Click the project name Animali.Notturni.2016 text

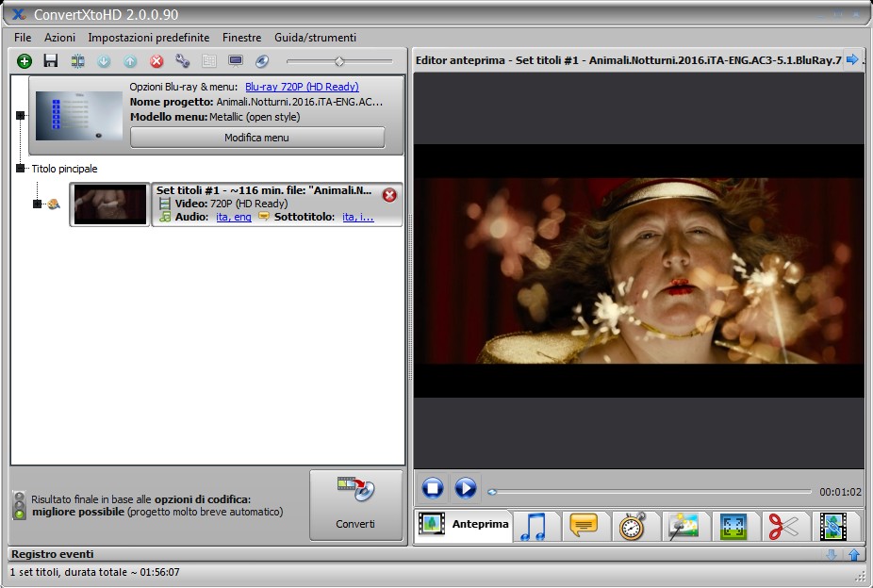click(300, 102)
